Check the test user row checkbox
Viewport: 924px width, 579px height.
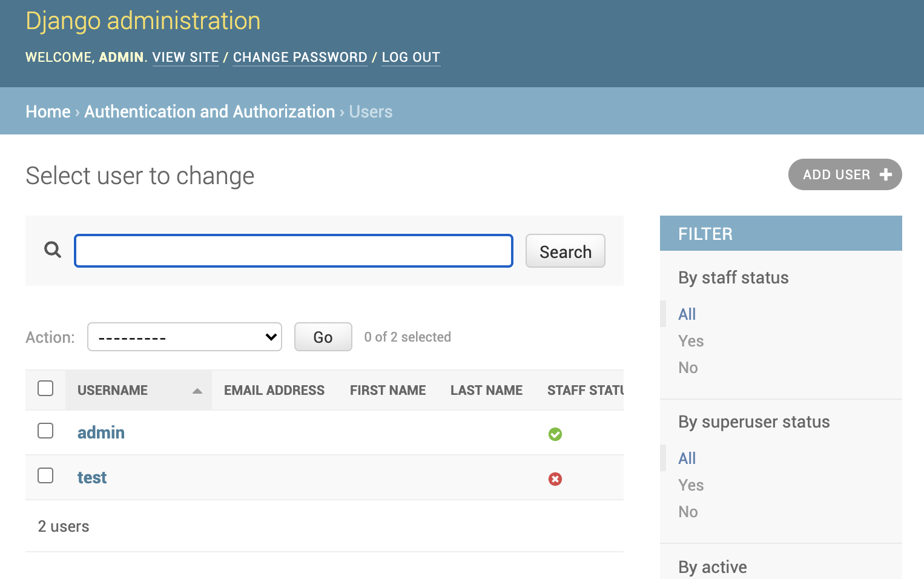(45, 475)
